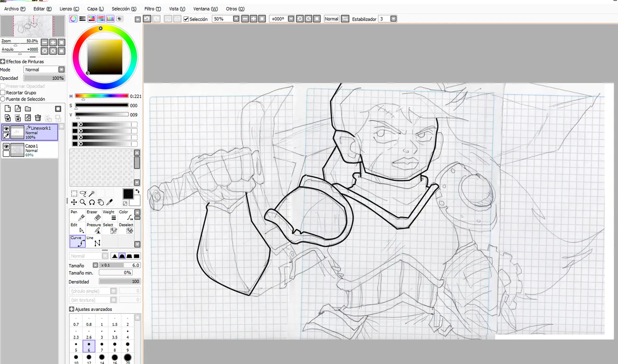Enable the Recortar Grupo checkbox
This screenshot has width=618, height=364.
pyautogui.click(x=3, y=93)
